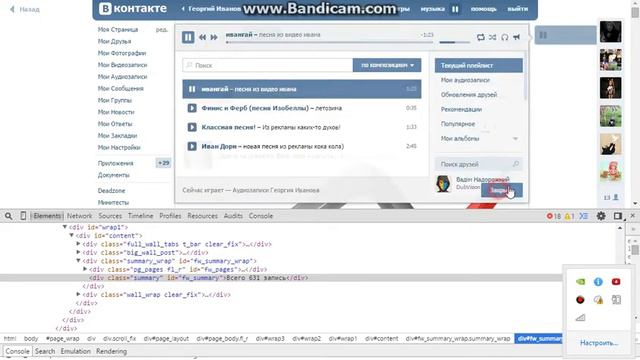Toggle repeat in audio player

click(480, 38)
